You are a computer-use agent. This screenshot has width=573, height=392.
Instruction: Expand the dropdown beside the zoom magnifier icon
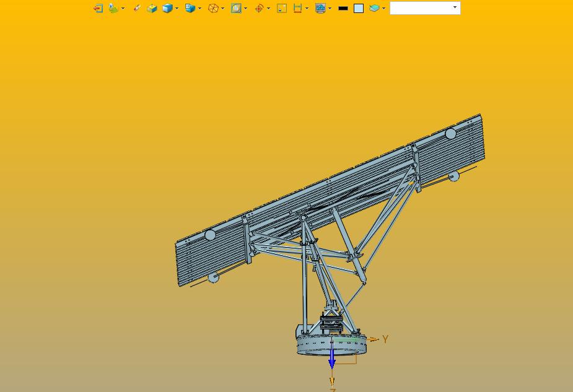(x=245, y=9)
